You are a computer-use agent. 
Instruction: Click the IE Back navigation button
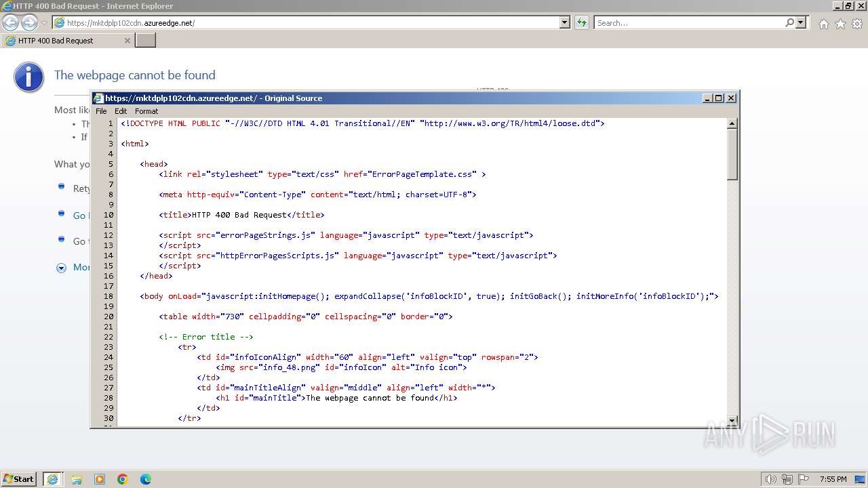[10, 23]
